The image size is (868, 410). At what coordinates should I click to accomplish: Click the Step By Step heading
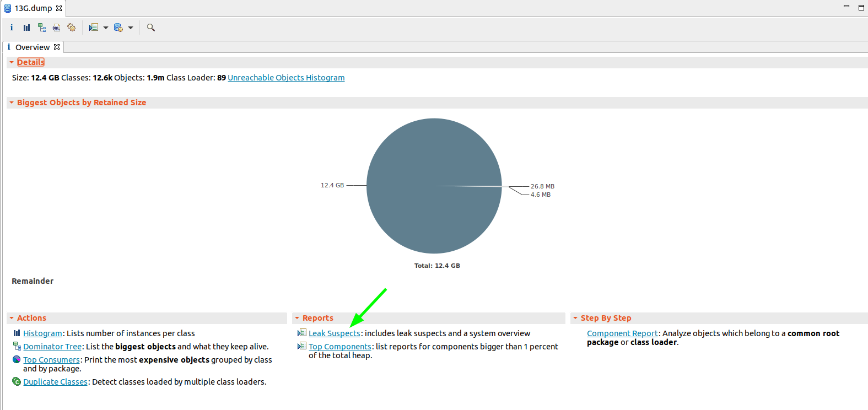[606, 318]
